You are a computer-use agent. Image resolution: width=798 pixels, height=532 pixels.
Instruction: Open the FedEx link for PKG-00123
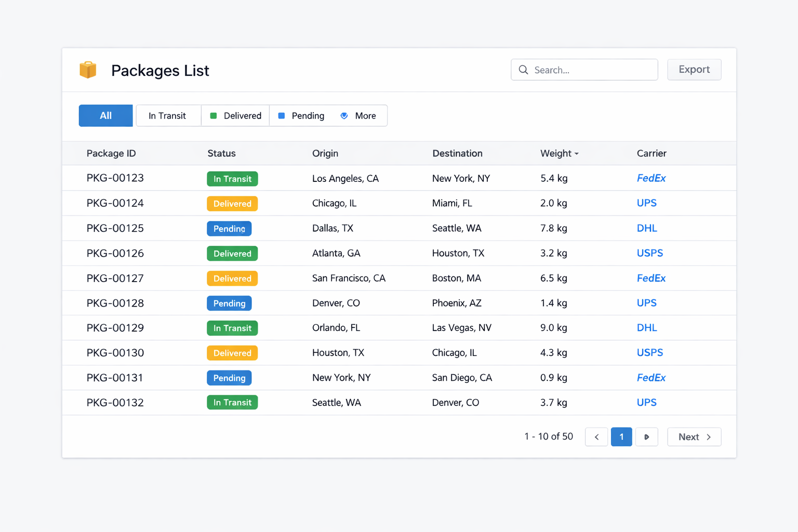[x=651, y=178]
